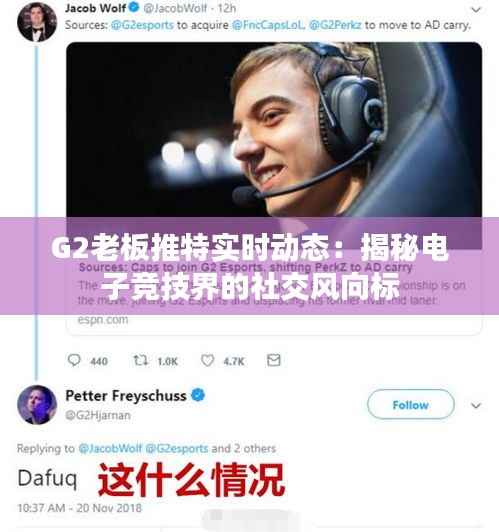The width and height of the screenshot is (499, 532).
Task: Open the espn.com link card
Action: pyautogui.click(x=274, y=294)
